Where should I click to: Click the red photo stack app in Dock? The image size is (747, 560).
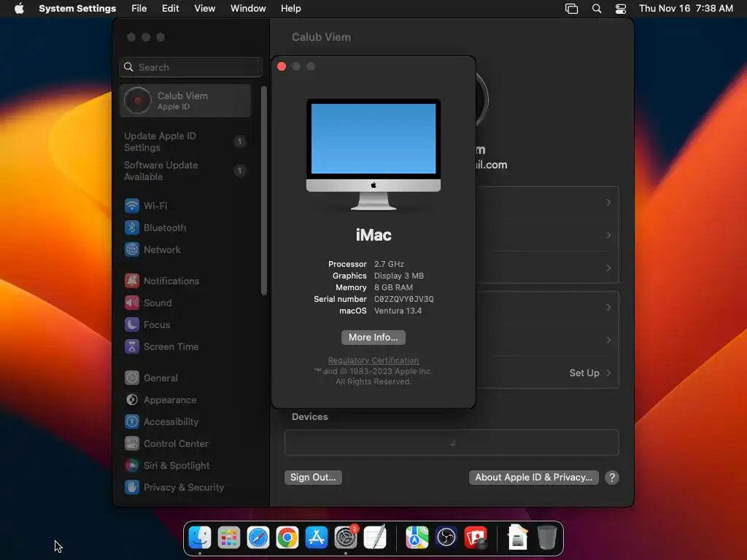(x=476, y=537)
